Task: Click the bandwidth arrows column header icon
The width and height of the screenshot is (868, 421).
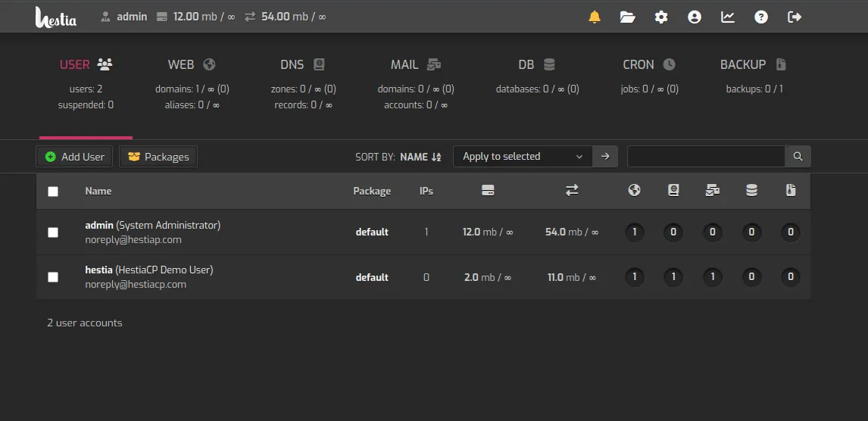Action: [572, 191]
